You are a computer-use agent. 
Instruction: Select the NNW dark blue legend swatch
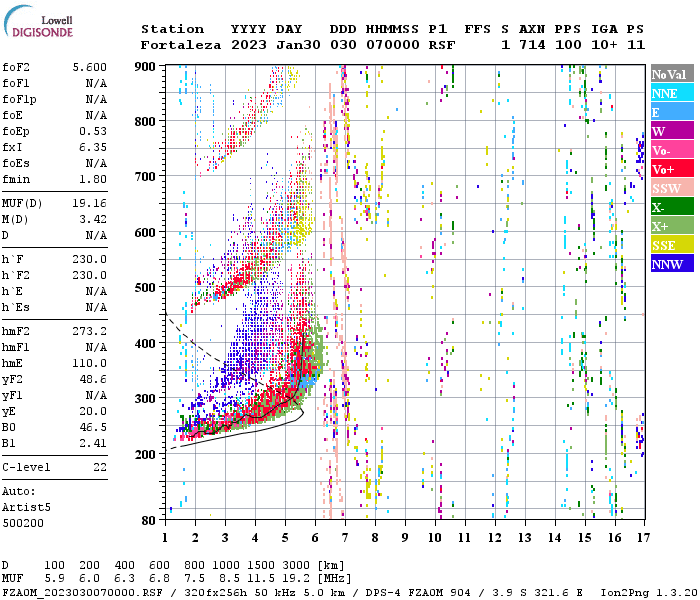pos(672,263)
